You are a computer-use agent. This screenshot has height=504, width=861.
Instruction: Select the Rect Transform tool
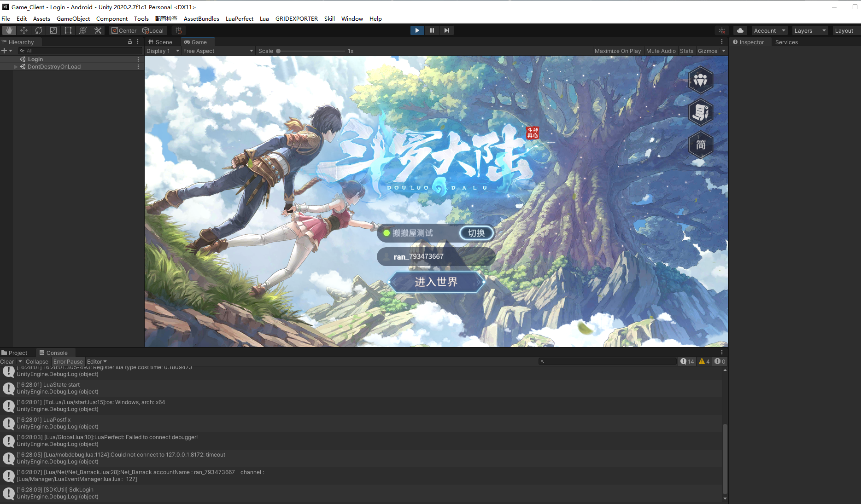pos(68,30)
